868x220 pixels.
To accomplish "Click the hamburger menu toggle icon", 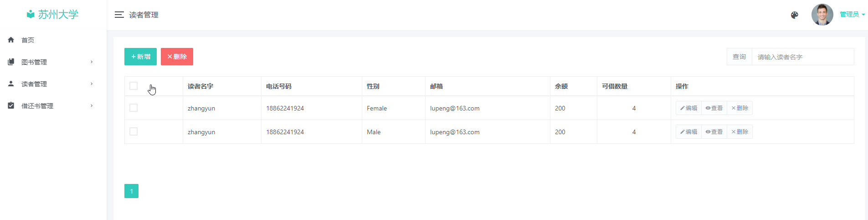I will coord(119,15).
